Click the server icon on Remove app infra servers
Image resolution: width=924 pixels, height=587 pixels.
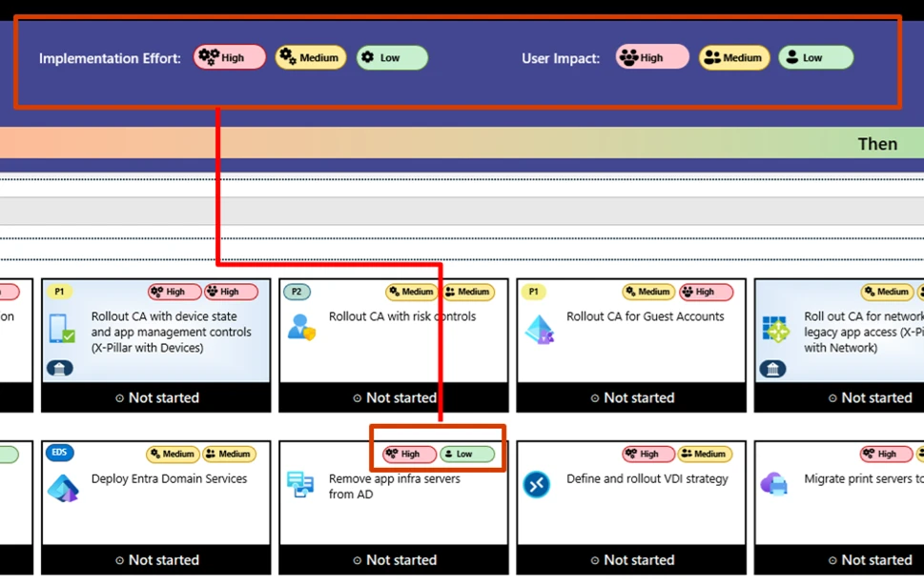tap(300, 484)
